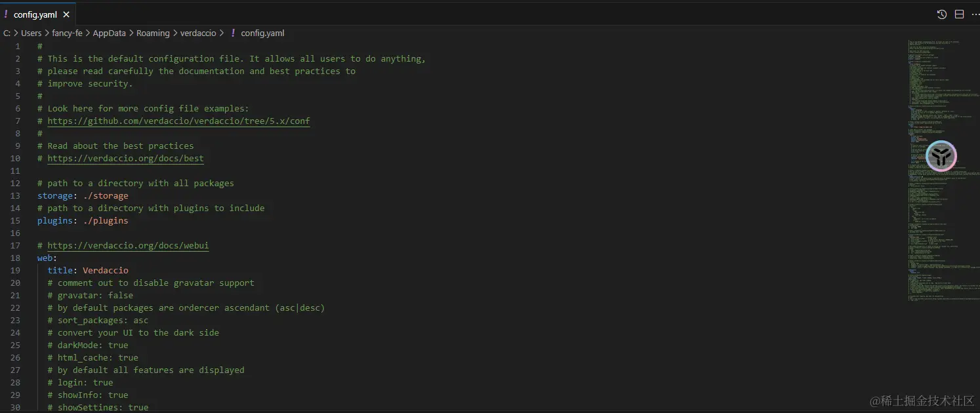Image resolution: width=980 pixels, height=413 pixels.
Task: Click Users in the breadcrumb path
Action: (x=31, y=33)
